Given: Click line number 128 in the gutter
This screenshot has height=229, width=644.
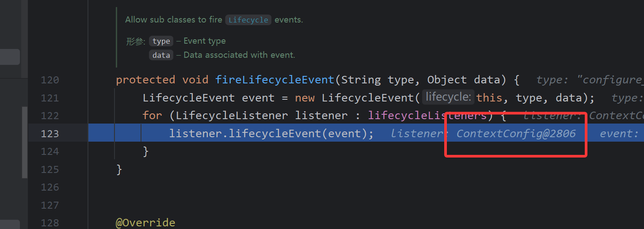Looking at the screenshot, I should tap(50, 223).
